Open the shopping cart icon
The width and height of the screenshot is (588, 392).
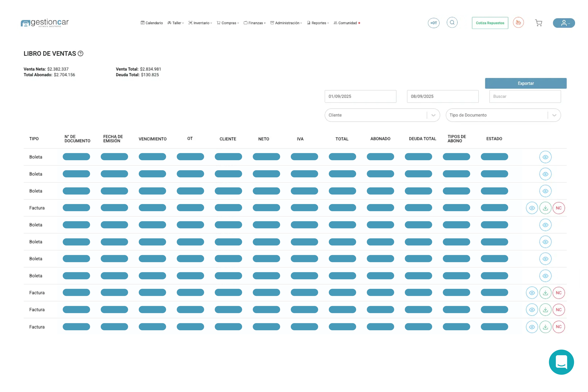[538, 23]
